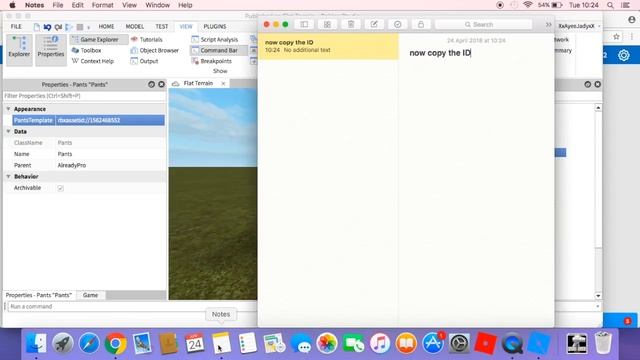The width and height of the screenshot is (640, 360).
Task: Open the settings gear in blue bar
Action: point(624,55)
